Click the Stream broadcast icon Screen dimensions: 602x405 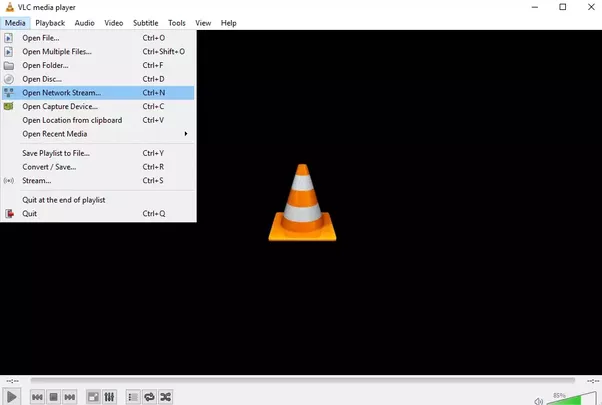8,180
